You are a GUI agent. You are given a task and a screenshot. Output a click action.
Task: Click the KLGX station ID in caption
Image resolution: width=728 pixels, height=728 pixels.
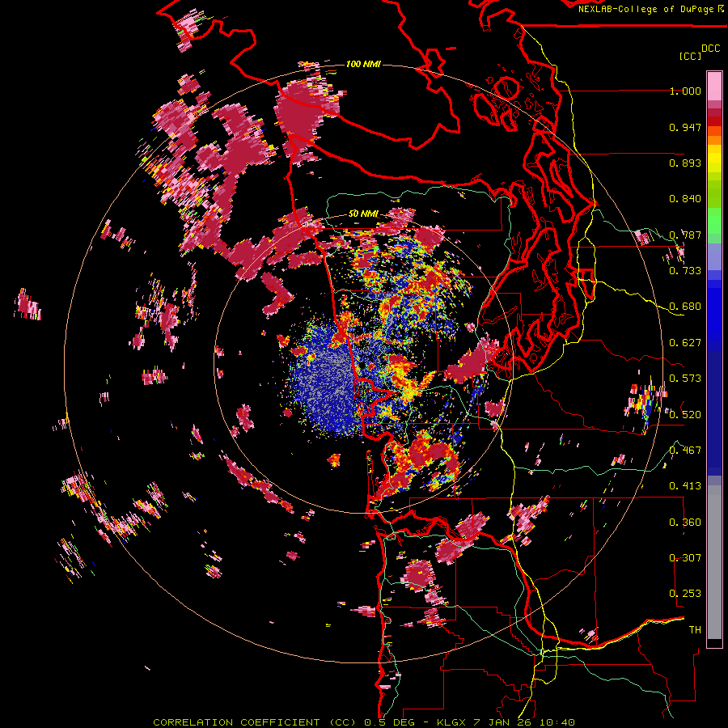click(452, 722)
